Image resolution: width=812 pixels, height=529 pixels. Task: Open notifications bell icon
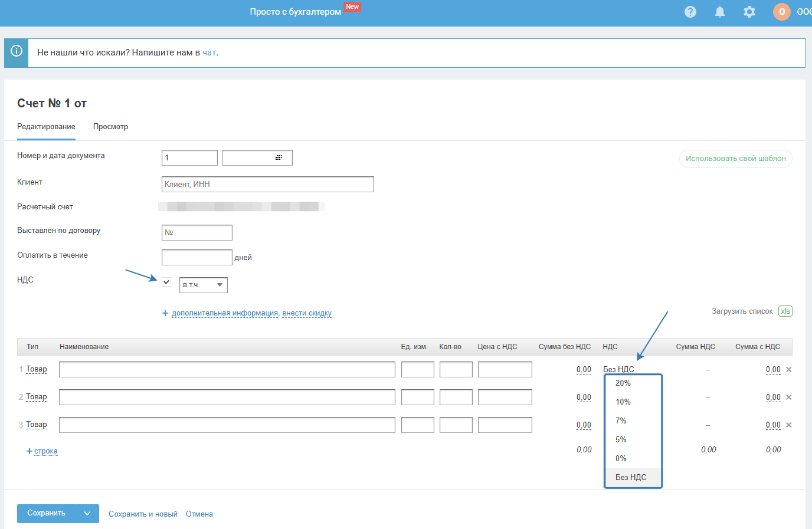(x=719, y=12)
